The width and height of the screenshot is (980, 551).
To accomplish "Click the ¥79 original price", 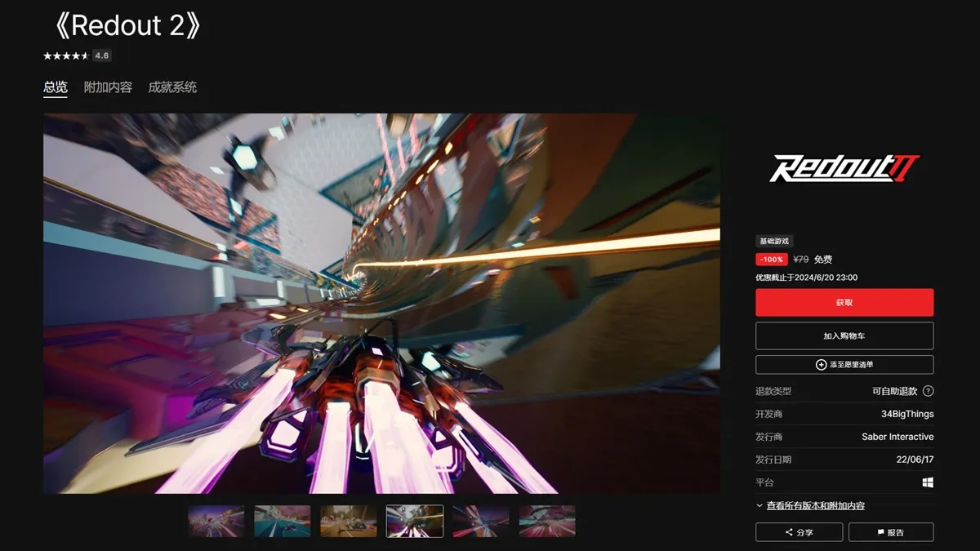I will (x=801, y=260).
